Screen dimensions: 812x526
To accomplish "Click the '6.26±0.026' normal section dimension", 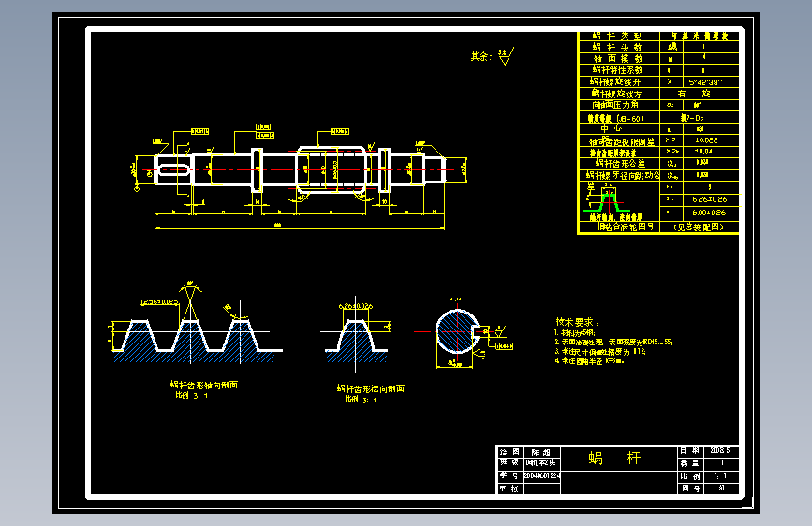I will coord(356,306).
